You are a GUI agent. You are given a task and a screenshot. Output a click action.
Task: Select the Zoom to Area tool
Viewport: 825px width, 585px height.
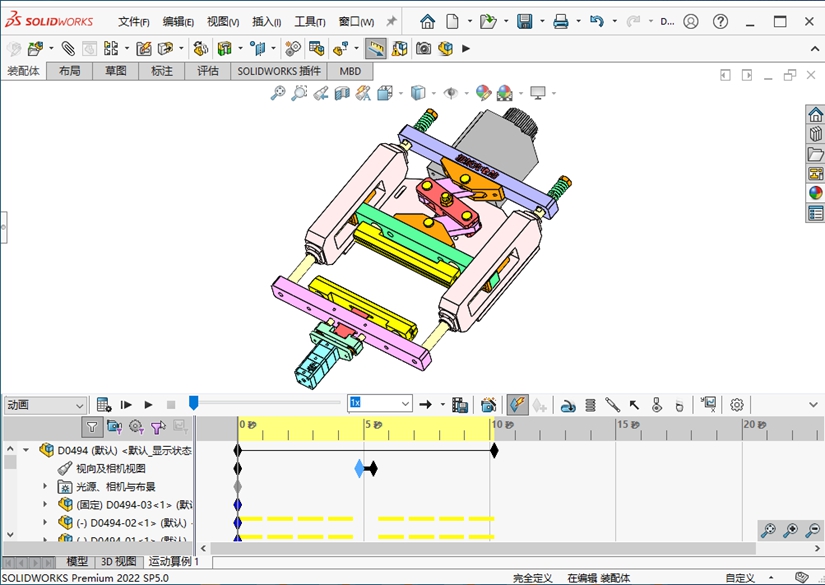point(299,93)
